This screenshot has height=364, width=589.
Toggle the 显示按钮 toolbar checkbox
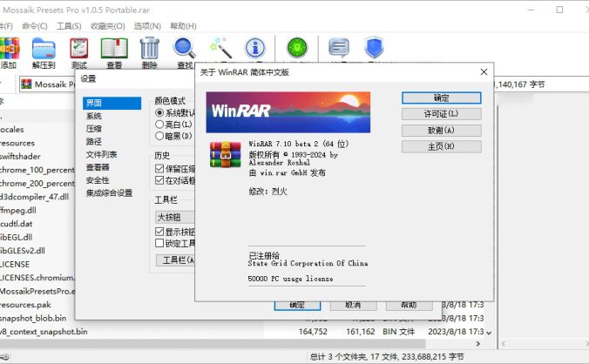point(159,232)
